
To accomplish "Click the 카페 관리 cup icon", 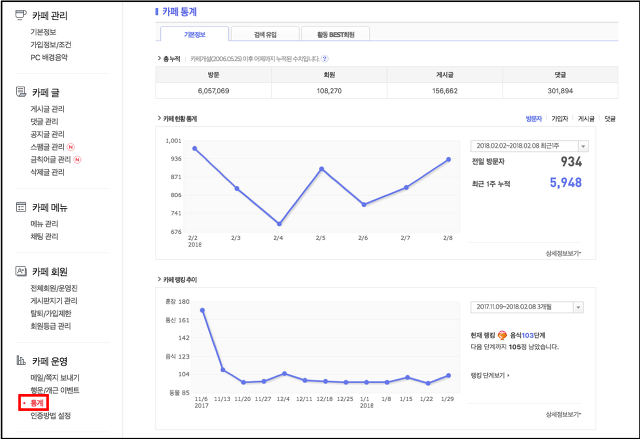I will (x=21, y=16).
